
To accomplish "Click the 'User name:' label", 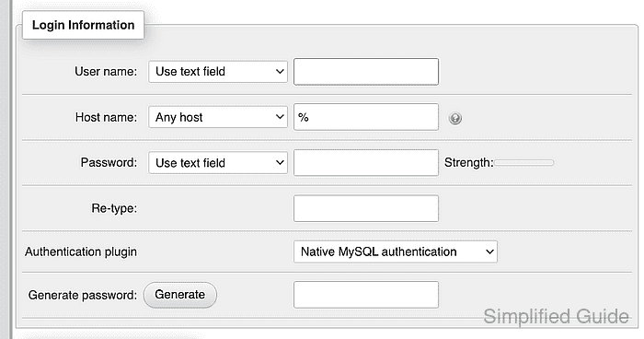I will coord(106,72).
